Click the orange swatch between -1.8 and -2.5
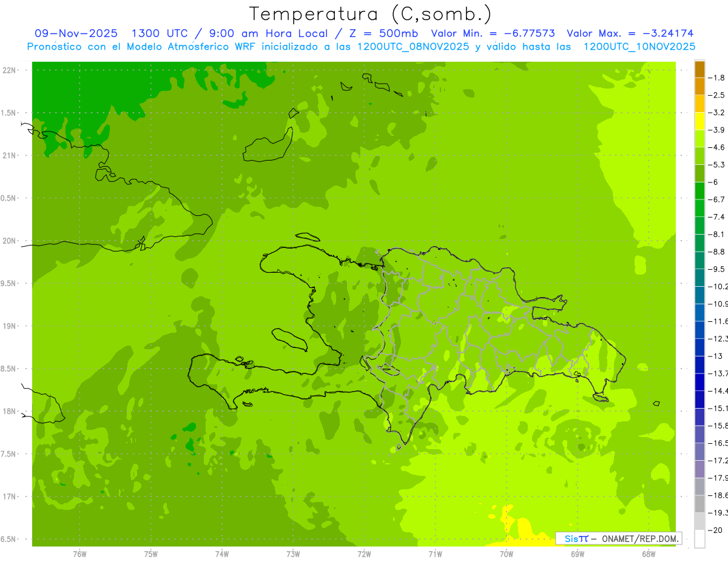Image resolution: width=728 pixels, height=562 pixels. 699,86
